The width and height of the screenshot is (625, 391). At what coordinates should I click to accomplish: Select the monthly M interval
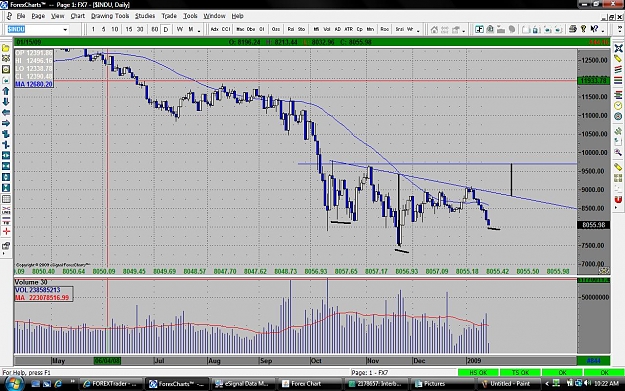point(191,29)
